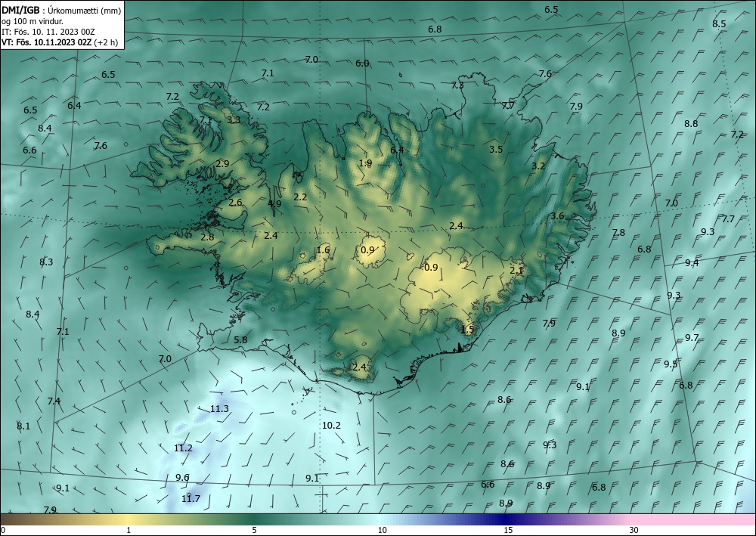
Task: Click the 5.8 value on the southwest coast
Action: pos(240,340)
